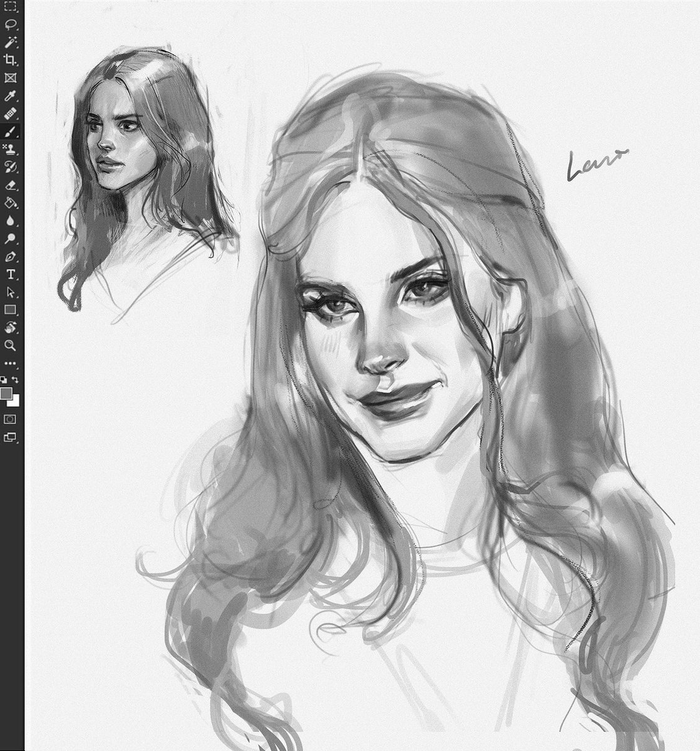This screenshot has width=700, height=751.
Task: Select the History Brush tool
Action: tap(11, 166)
